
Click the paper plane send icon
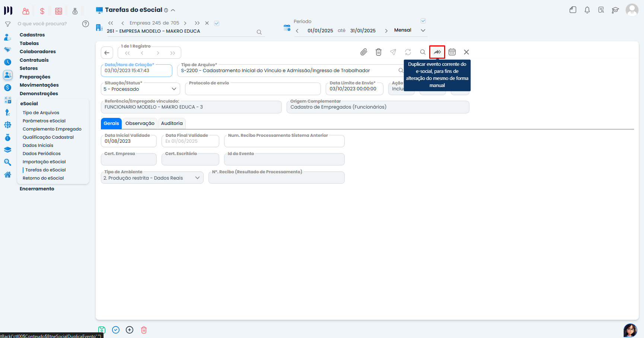393,52
